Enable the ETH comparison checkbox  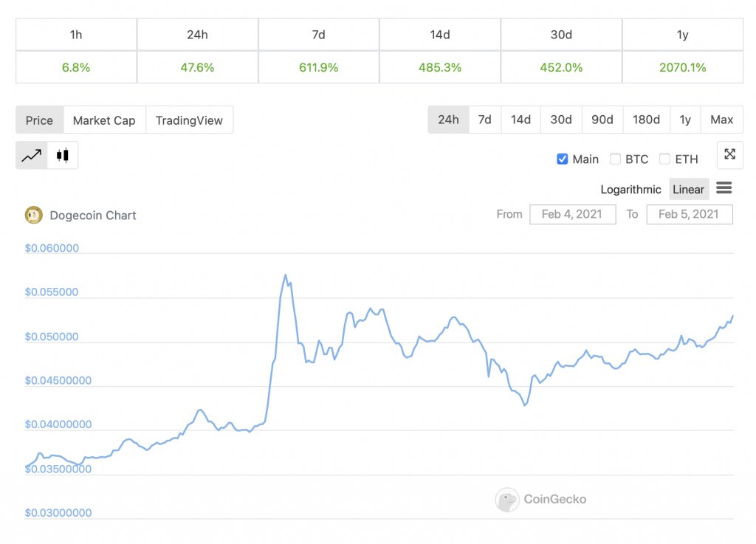pos(665,159)
